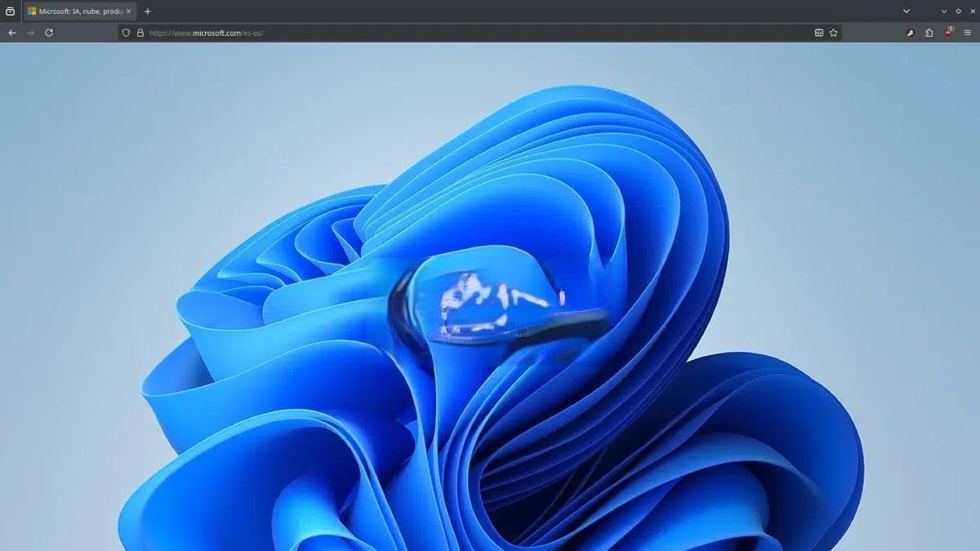Image resolution: width=980 pixels, height=551 pixels.
Task: Go back to the previous page
Action: pos(11,33)
